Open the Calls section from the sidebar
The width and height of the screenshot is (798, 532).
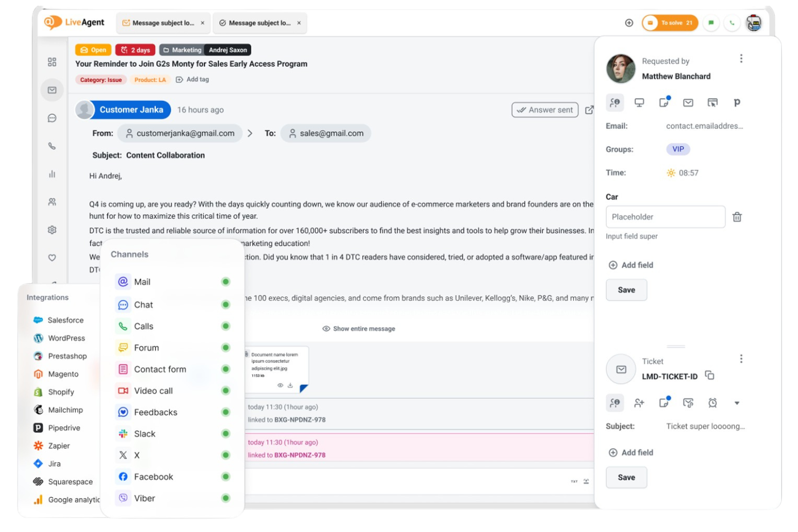[x=52, y=146]
